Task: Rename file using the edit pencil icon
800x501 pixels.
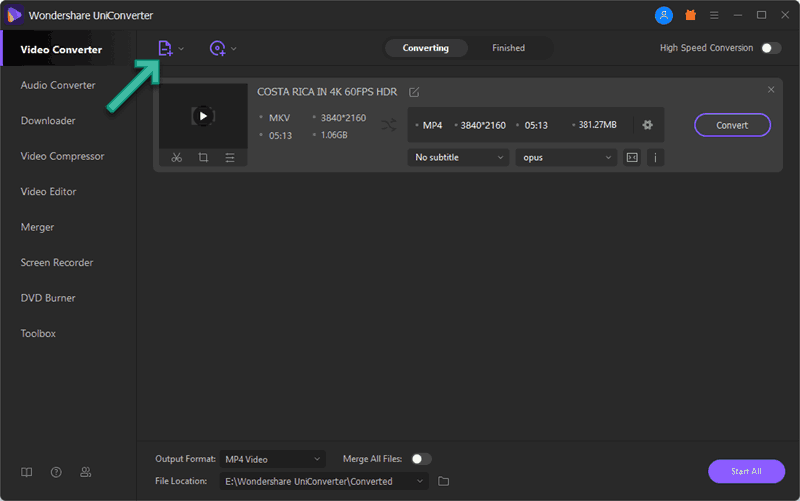Action: [x=414, y=92]
